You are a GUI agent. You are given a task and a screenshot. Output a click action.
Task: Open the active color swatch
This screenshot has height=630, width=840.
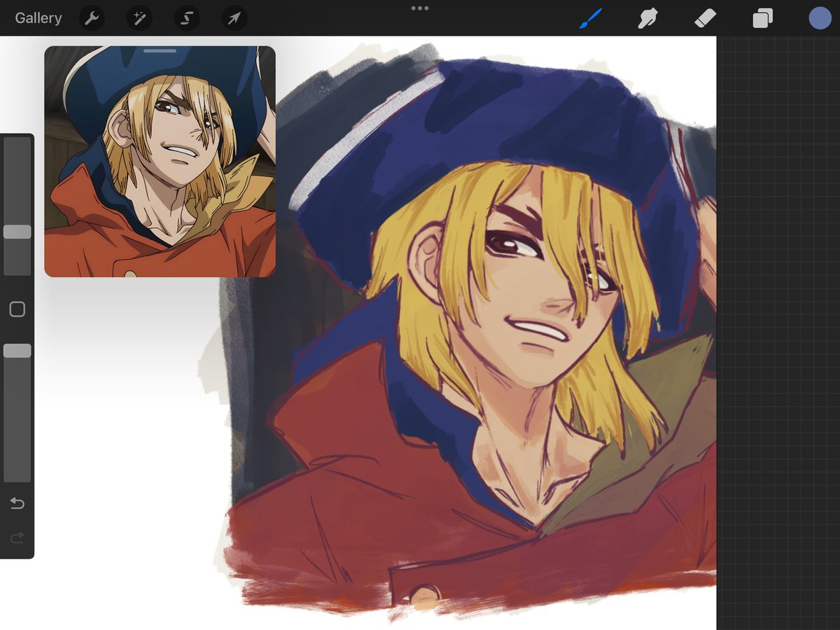(x=820, y=18)
